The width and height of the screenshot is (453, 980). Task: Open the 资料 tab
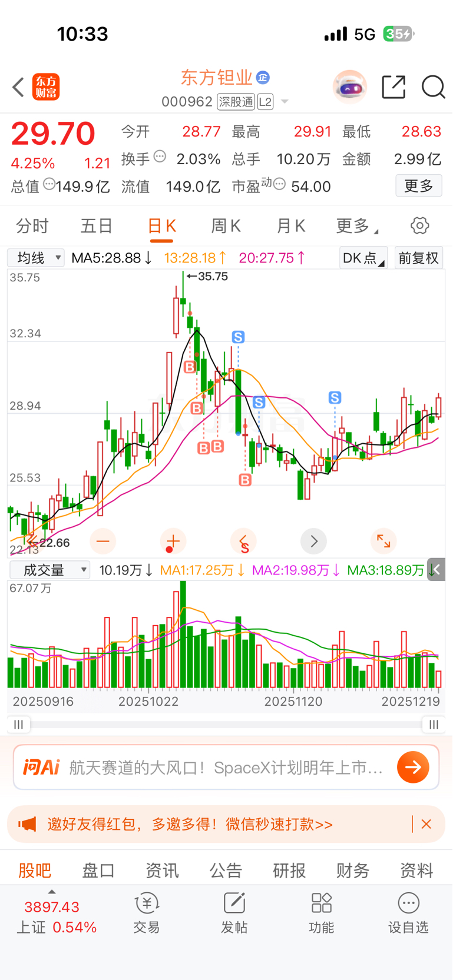tap(416, 870)
